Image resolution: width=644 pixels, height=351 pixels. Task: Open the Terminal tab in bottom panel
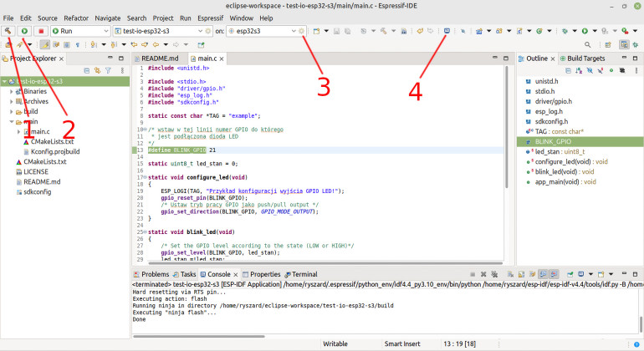(304, 274)
